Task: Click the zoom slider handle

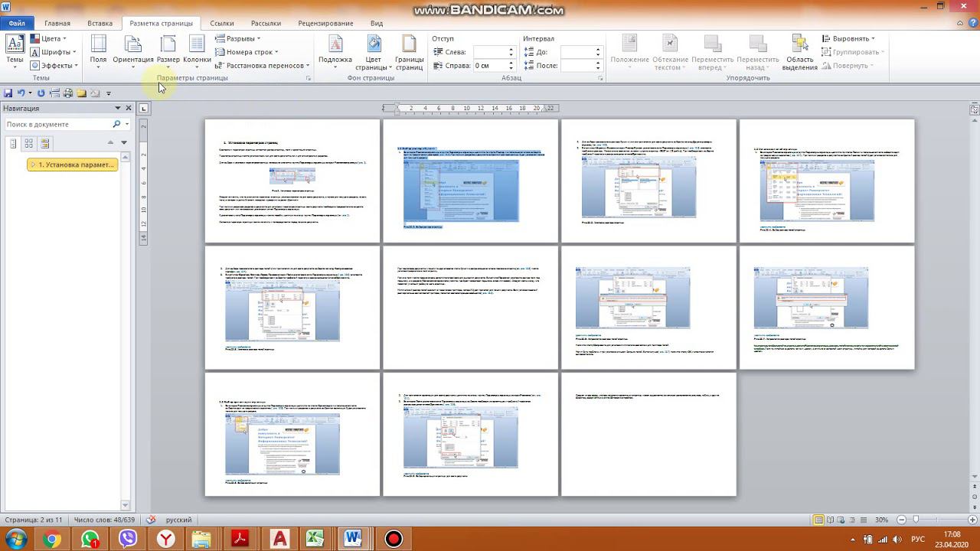Action: click(914, 520)
